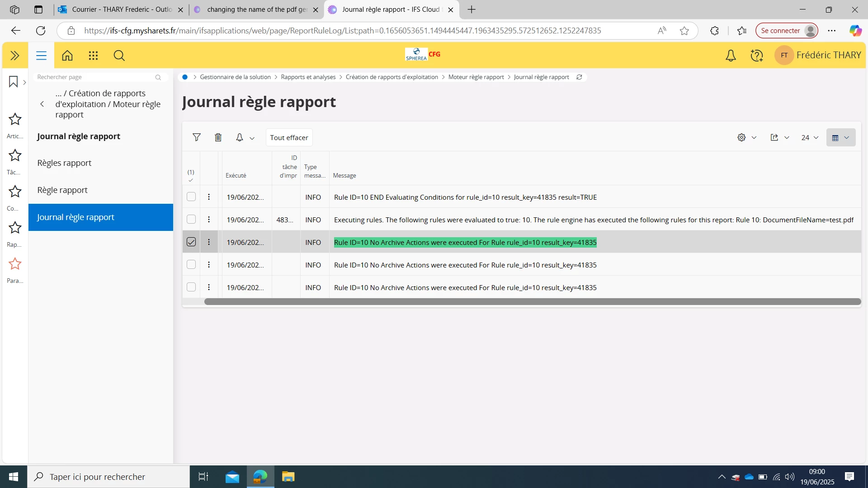Expand the view layout dropdown arrow

[847, 138]
